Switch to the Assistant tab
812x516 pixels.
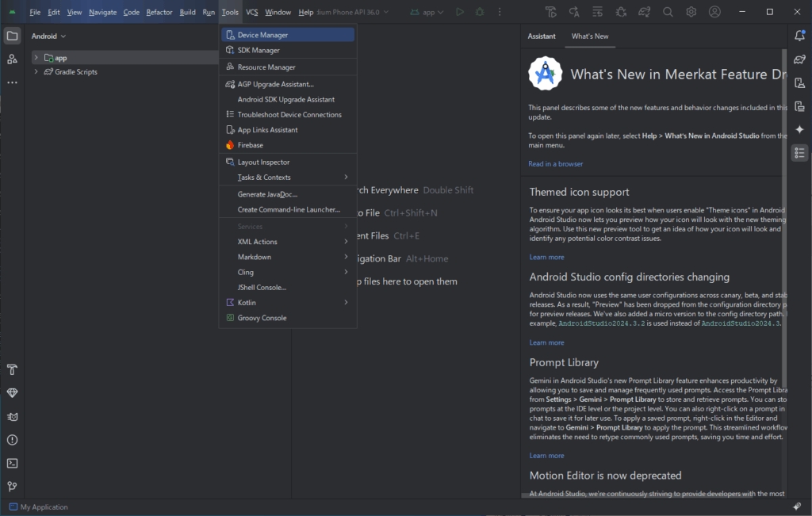tap(541, 36)
